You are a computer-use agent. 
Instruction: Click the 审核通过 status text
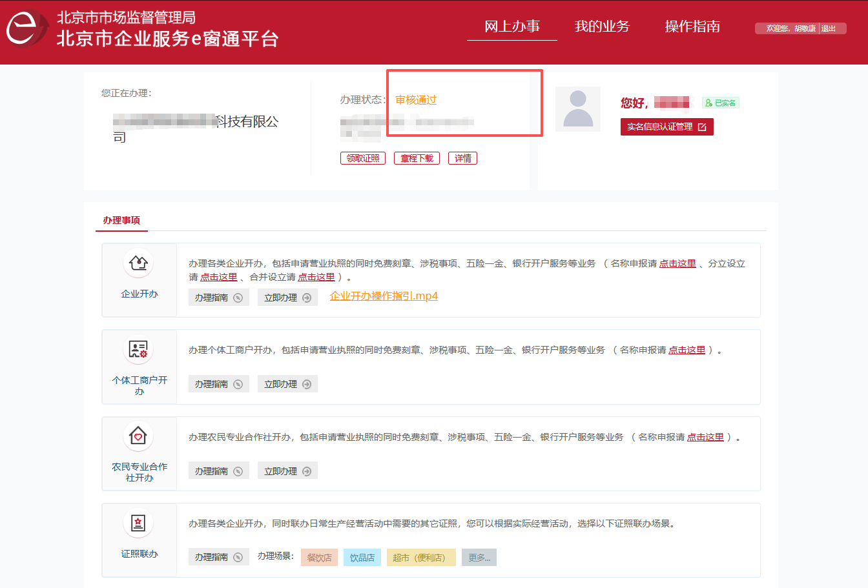coord(416,100)
